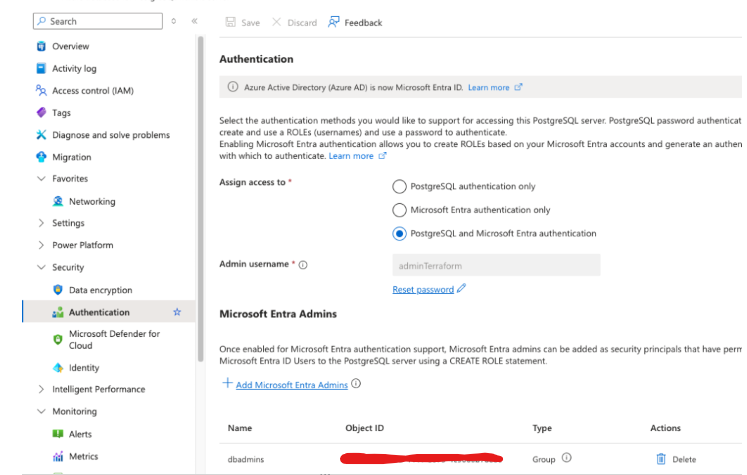Click the favorite star next to Authentication
747x475 pixels.
(177, 312)
